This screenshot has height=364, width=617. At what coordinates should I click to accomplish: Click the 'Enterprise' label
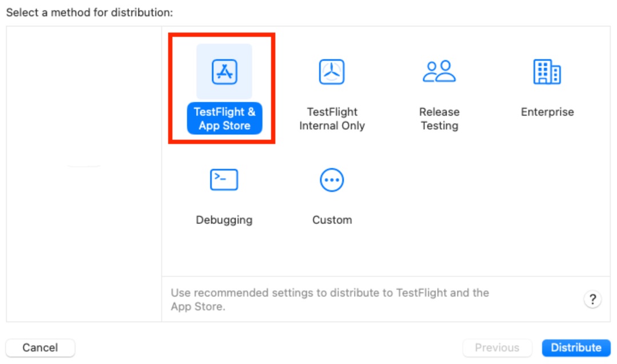tap(547, 112)
